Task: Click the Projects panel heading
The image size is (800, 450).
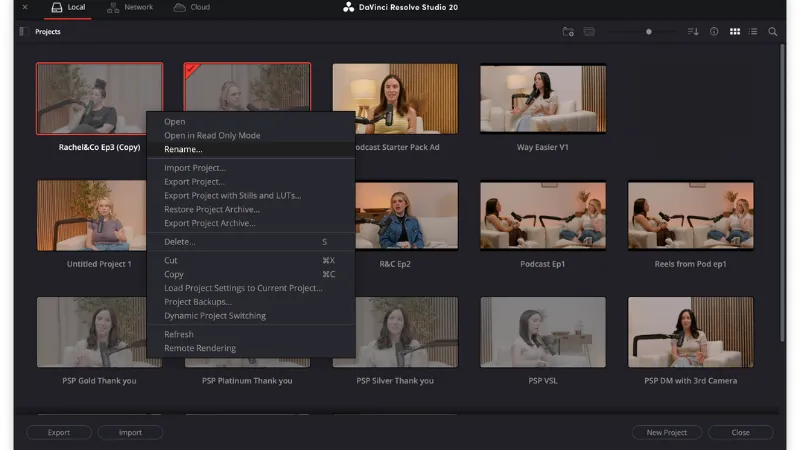Action: [47, 32]
